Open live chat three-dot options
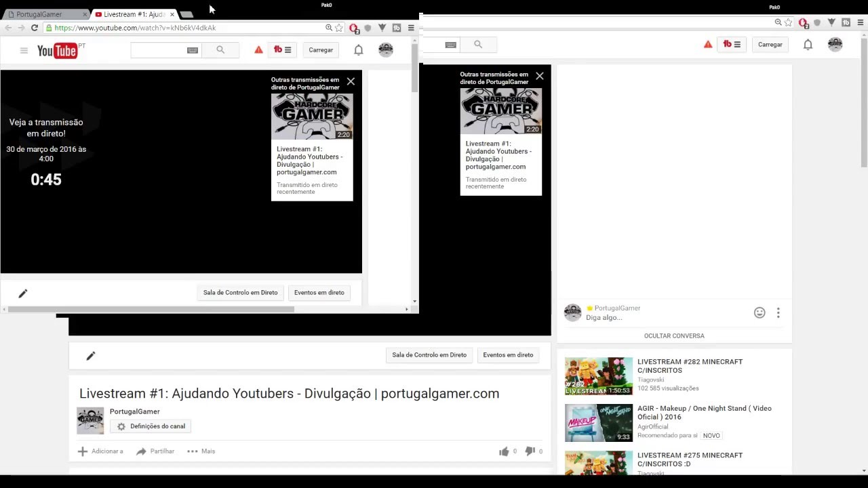The width and height of the screenshot is (868, 488). (x=778, y=312)
